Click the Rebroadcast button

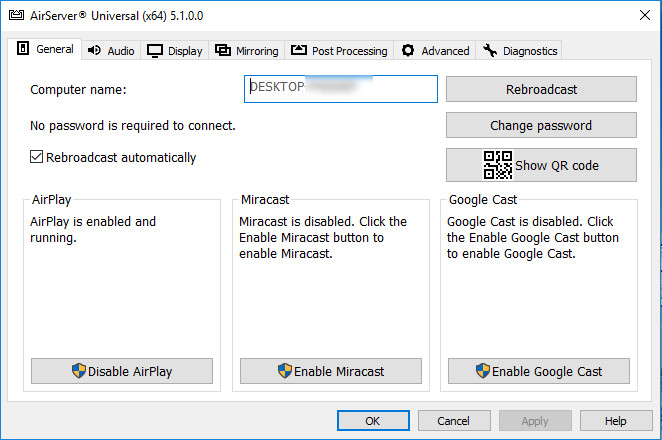click(x=541, y=89)
